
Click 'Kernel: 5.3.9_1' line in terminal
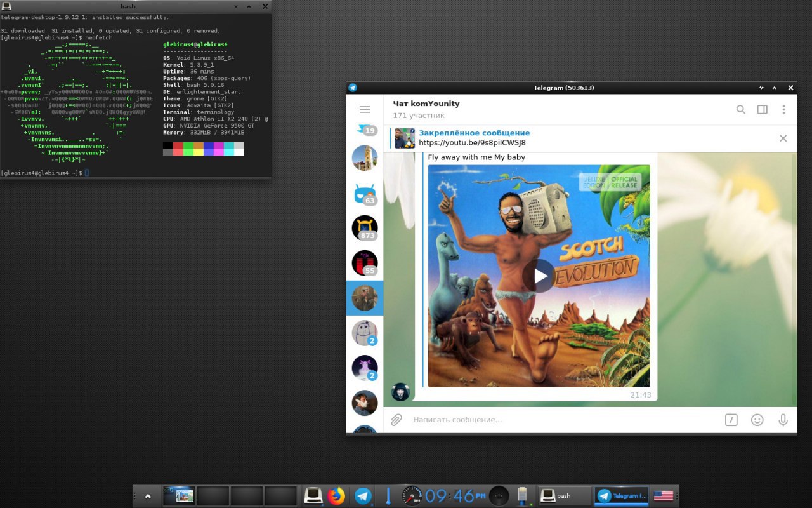[x=188, y=65]
